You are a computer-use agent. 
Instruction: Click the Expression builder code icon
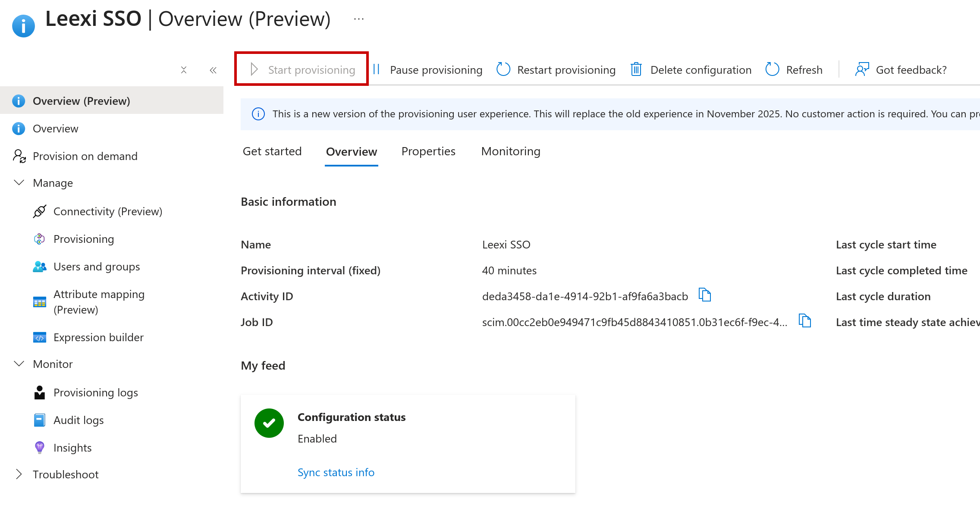point(40,337)
